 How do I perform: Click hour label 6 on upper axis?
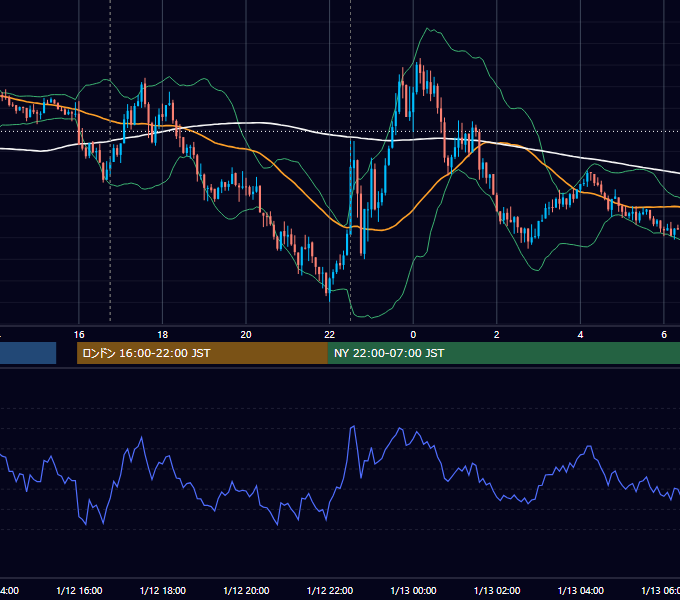click(x=664, y=335)
